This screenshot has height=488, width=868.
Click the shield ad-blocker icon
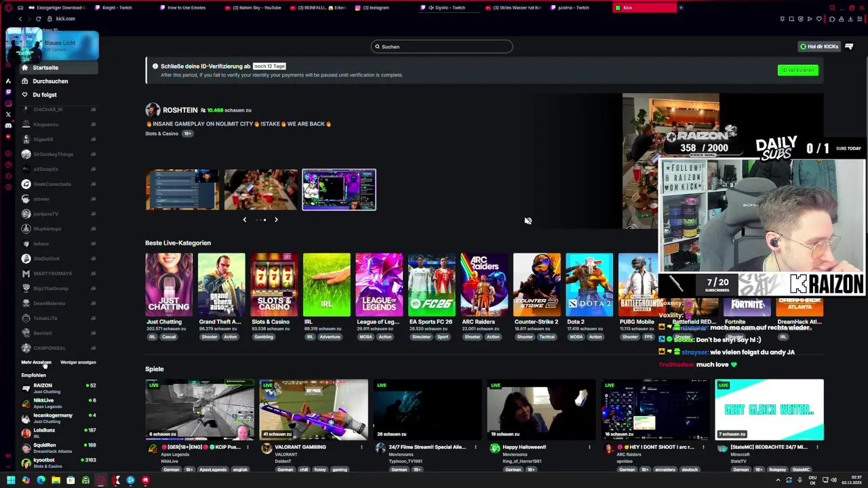801,19
